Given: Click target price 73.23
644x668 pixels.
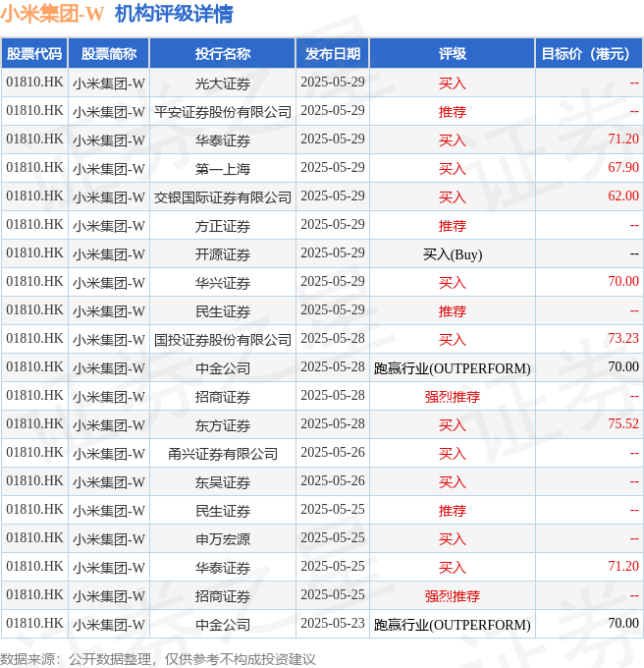Looking at the screenshot, I should click(623, 338).
